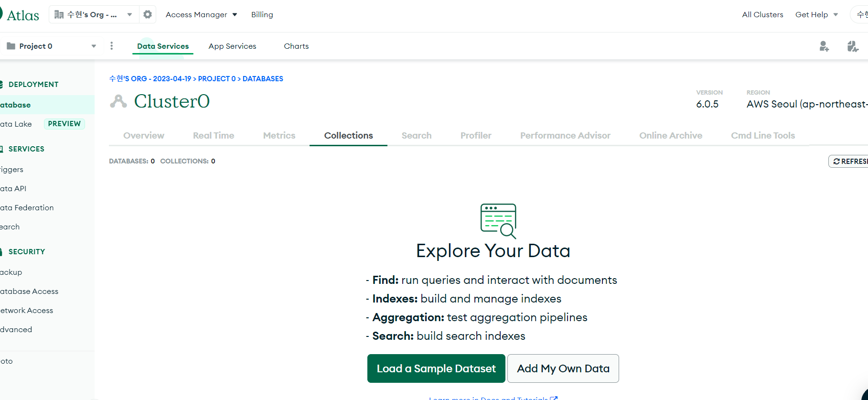Click the Atlas logo
Viewport: 868px width, 400px height.
(20, 15)
